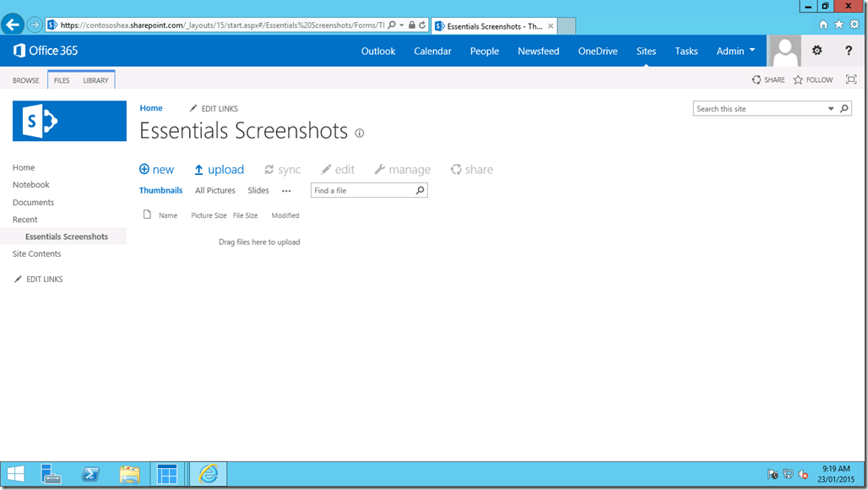Viewport: 868px width, 490px height.
Task: Open PowerShell from the taskbar
Action: (x=90, y=474)
